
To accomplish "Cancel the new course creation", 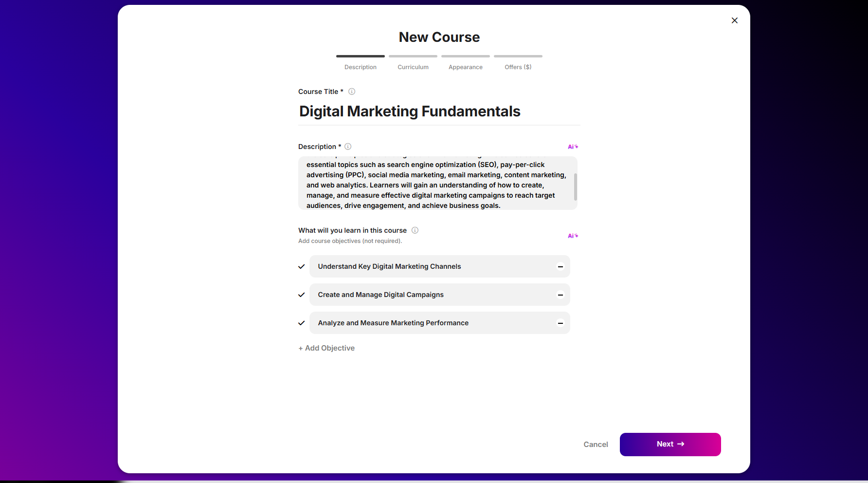I will pos(596,445).
